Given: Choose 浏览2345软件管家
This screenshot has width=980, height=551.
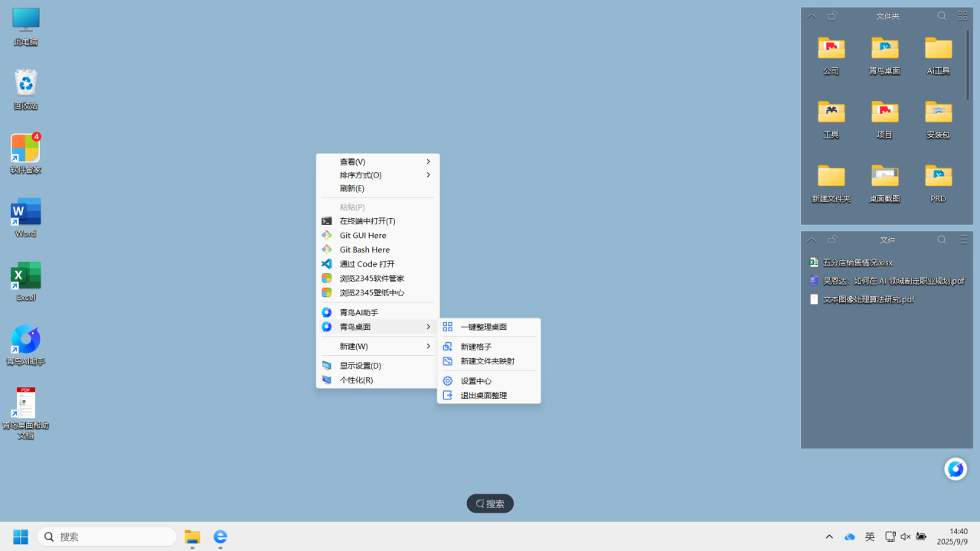Looking at the screenshot, I should click(378, 279).
